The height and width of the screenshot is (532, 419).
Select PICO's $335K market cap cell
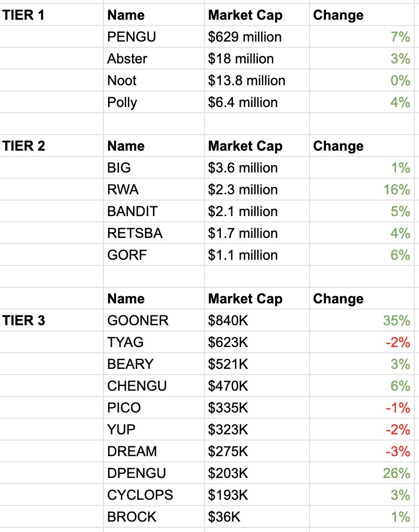tap(257, 407)
